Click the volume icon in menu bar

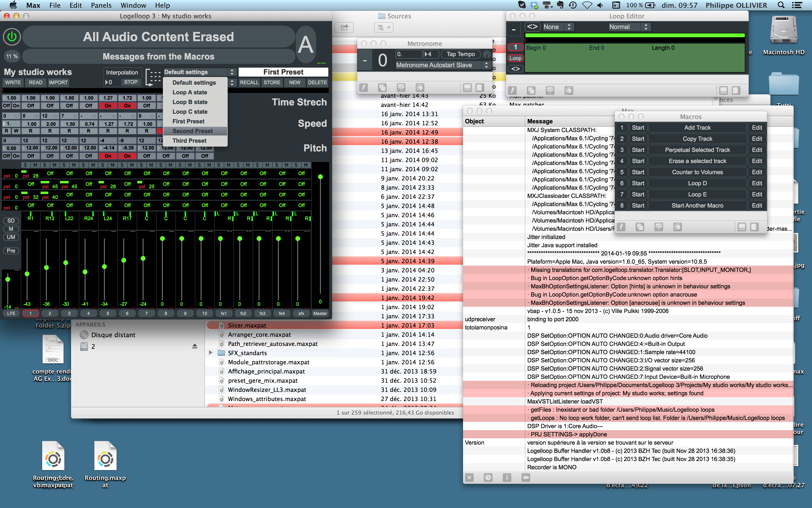(600, 5)
